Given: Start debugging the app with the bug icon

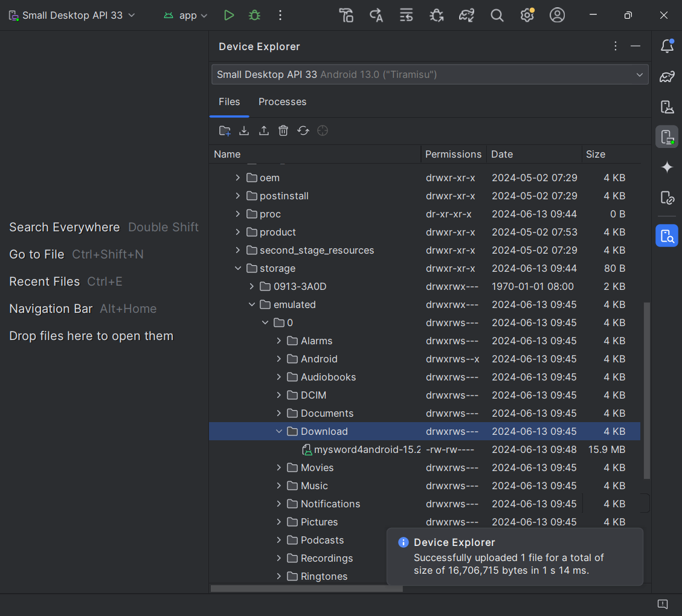Looking at the screenshot, I should click(x=254, y=15).
